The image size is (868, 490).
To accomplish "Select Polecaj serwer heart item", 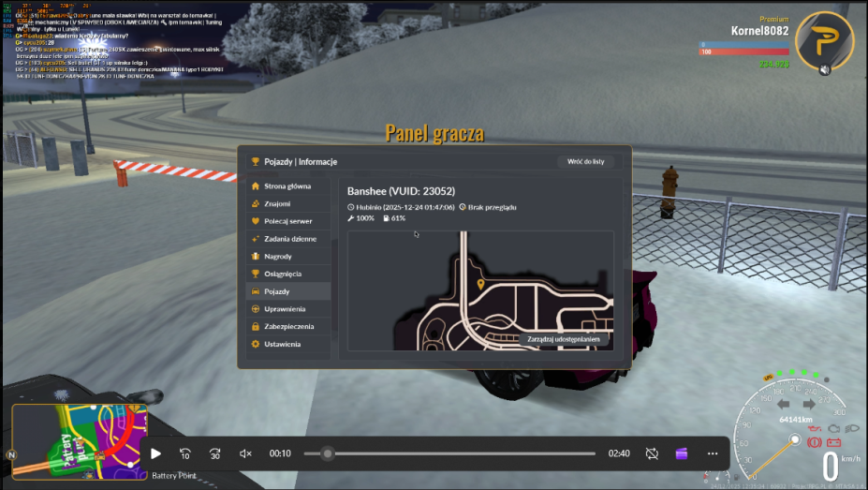I will pos(288,221).
